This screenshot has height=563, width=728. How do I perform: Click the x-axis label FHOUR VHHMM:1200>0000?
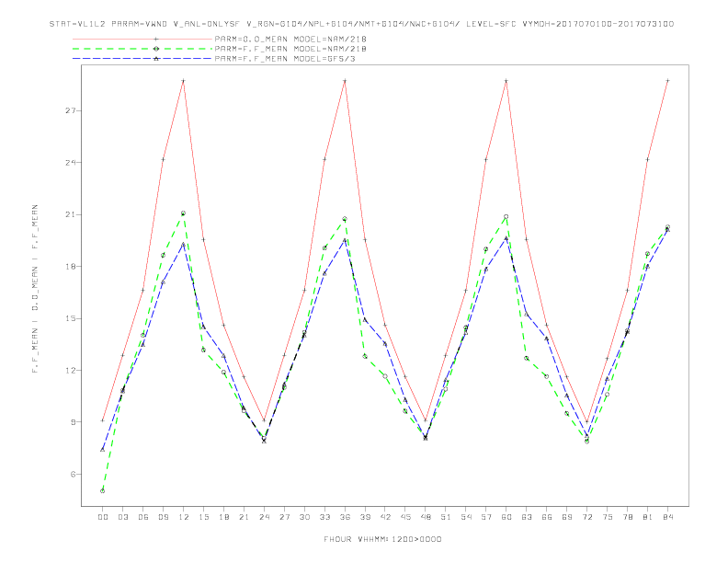tap(382, 539)
